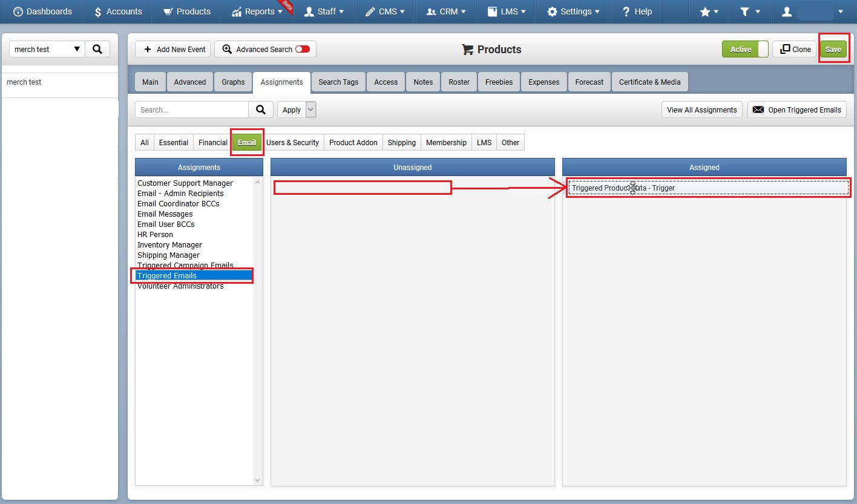857x504 pixels.
Task: Click Open Triggered Emails button
Action: pyautogui.click(x=797, y=110)
